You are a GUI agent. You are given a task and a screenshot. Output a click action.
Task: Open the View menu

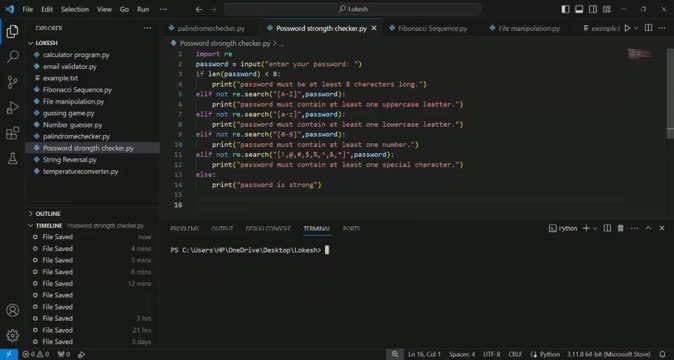104,9
